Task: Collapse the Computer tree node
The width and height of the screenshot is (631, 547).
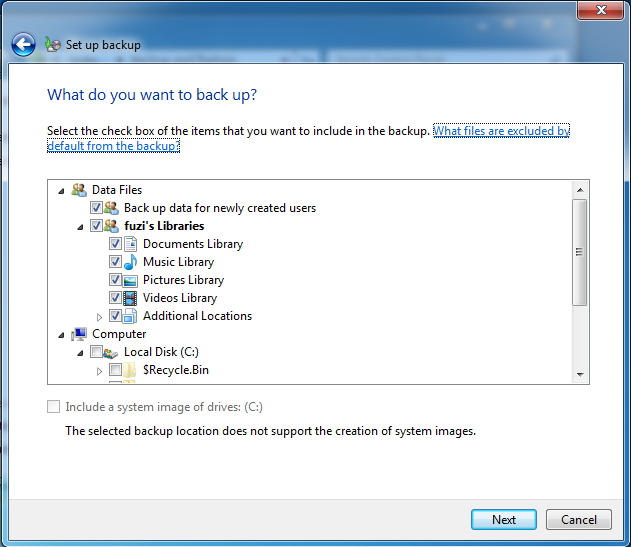Action: point(61,335)
